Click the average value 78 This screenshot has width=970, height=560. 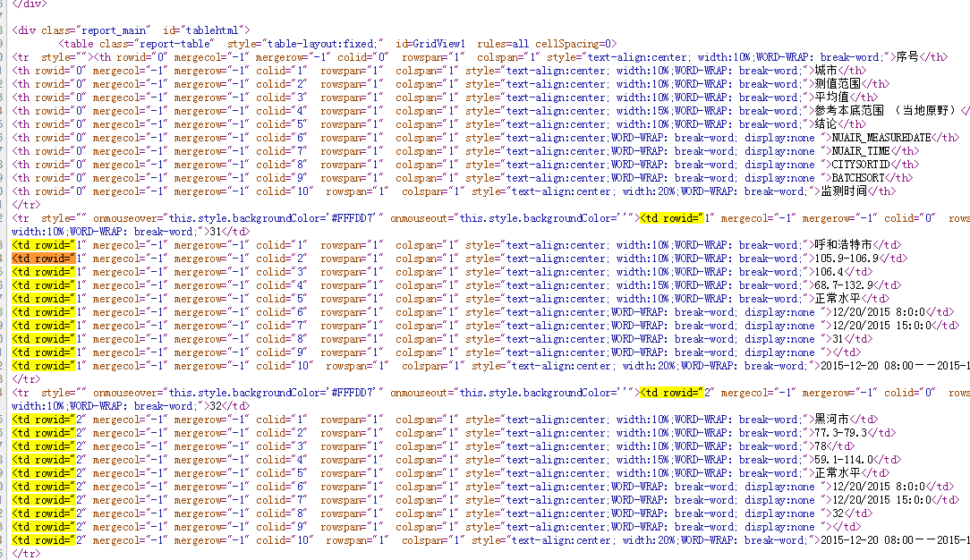point(821,446)
